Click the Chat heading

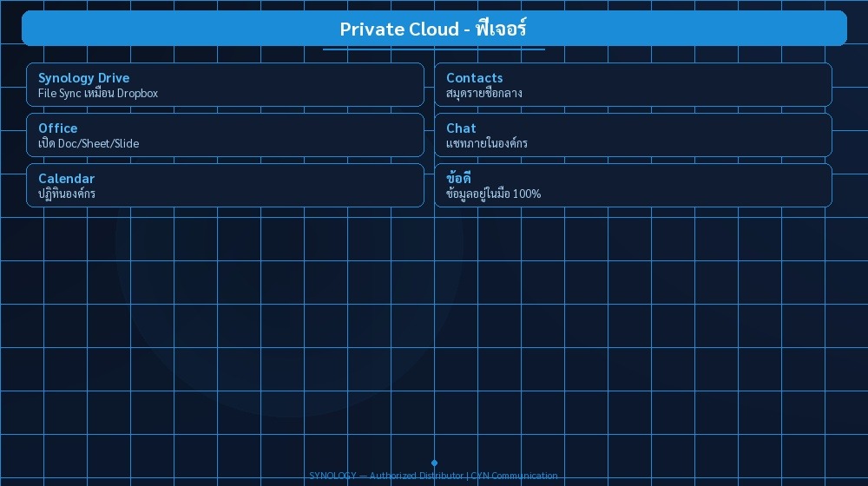coord(461,128)
